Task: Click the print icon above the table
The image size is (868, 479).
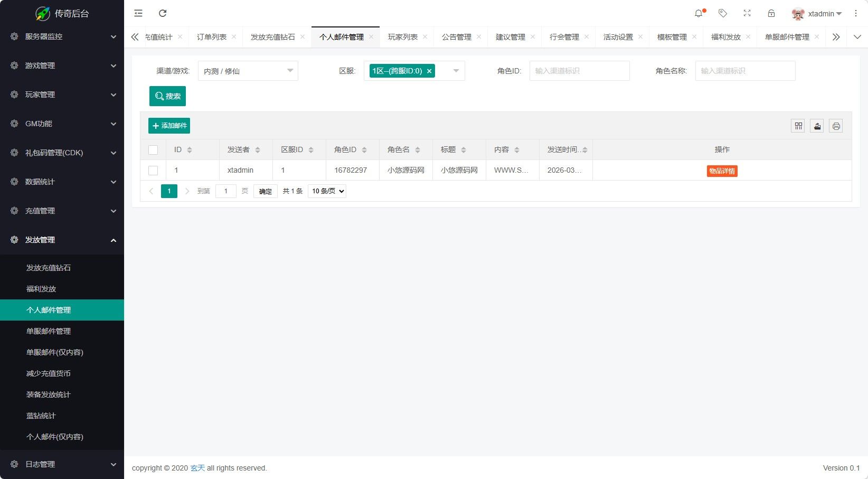Action: click(836, 126)
